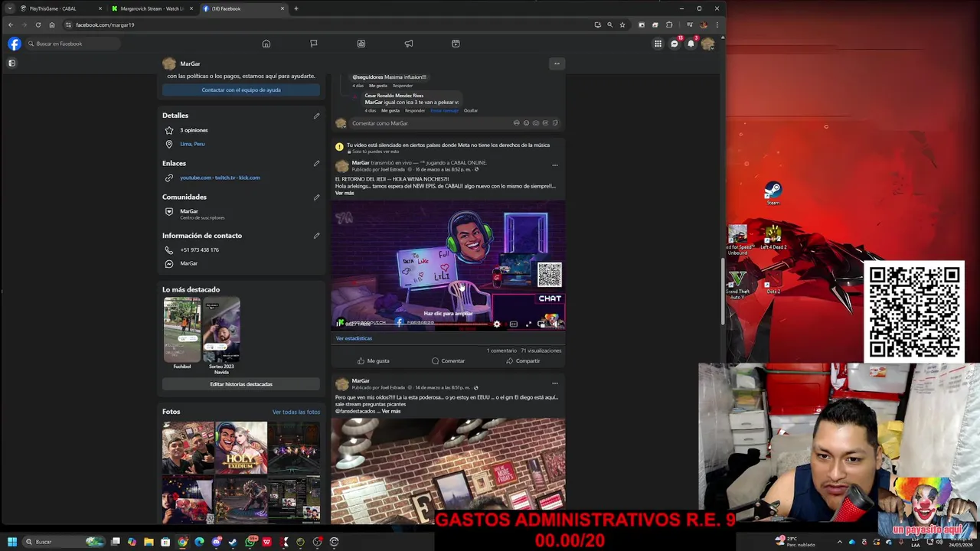Reload the page in Chrome

pos(38,24)
